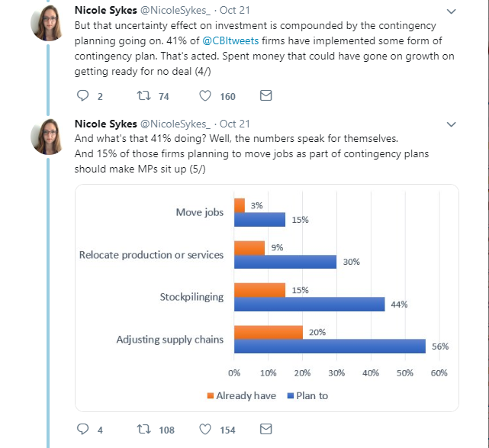The image size is (489, 448).
Task: Click @NicoleSykes_ handle on second tweet
Action: [175, 124]
